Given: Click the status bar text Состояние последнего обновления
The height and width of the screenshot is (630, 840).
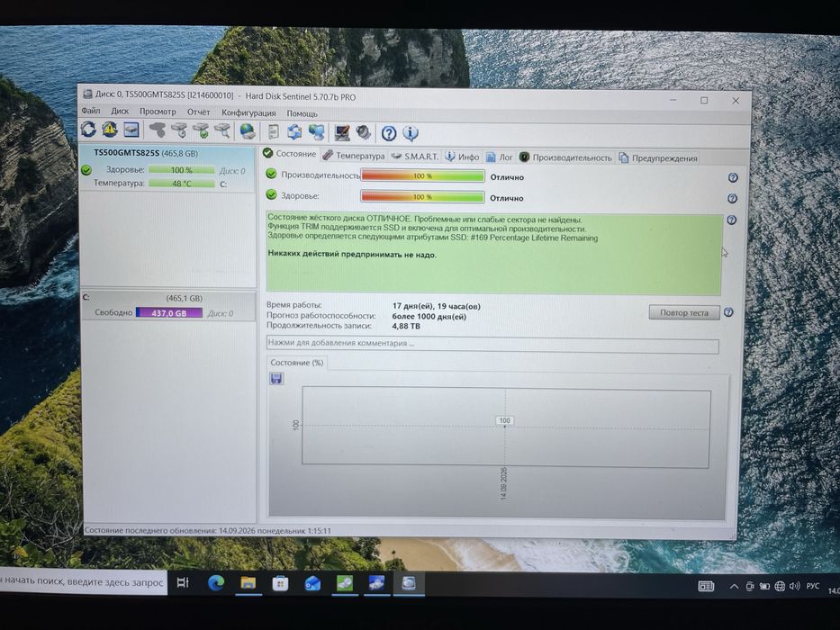Looking at the screenshot, I should [x=208, y=530].
